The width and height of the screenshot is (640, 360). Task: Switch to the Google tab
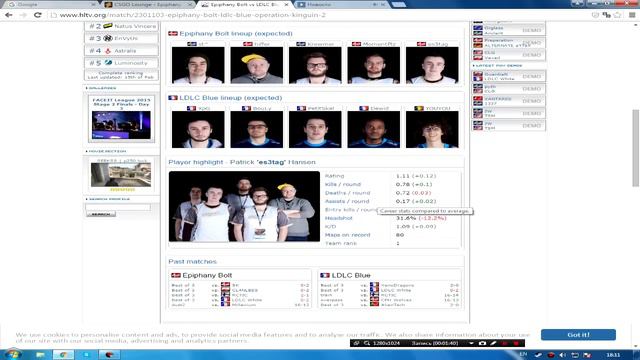pyautogui.click(x=51, y=4)
